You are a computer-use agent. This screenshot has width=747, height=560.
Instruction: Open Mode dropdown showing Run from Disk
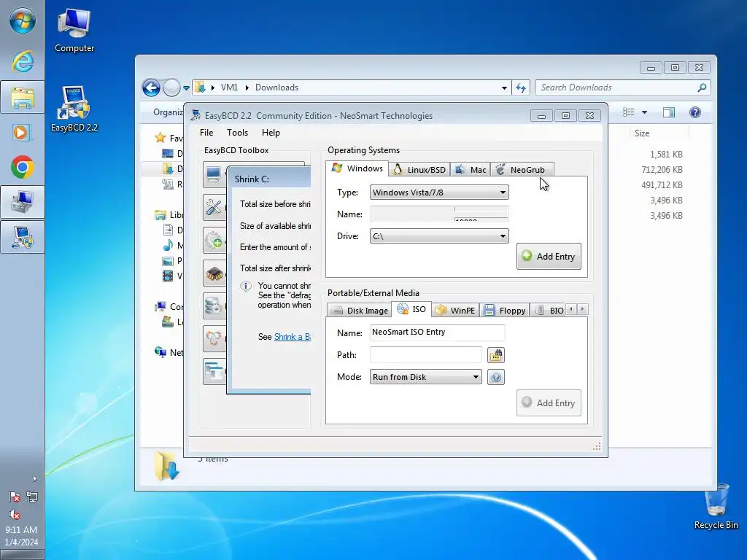tap(425, 377)
